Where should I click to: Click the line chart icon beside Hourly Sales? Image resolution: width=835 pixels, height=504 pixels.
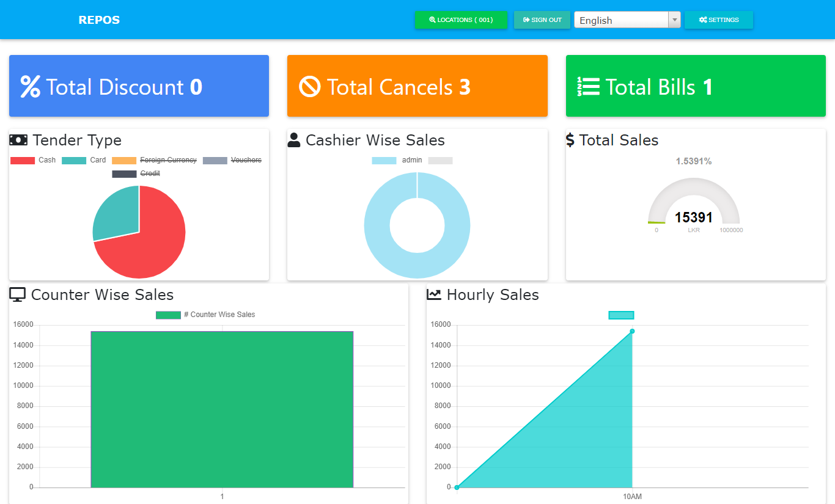(x=433, y=294)
